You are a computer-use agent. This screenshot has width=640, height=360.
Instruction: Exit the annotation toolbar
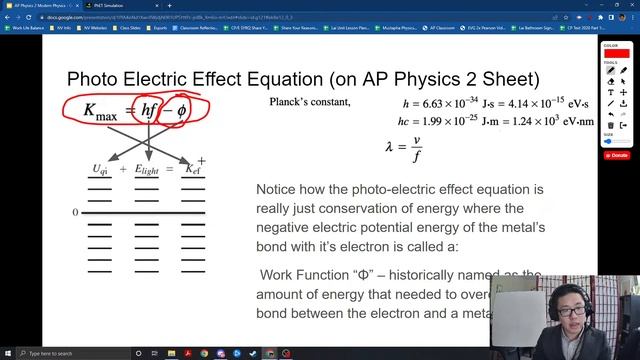[623, 125]
